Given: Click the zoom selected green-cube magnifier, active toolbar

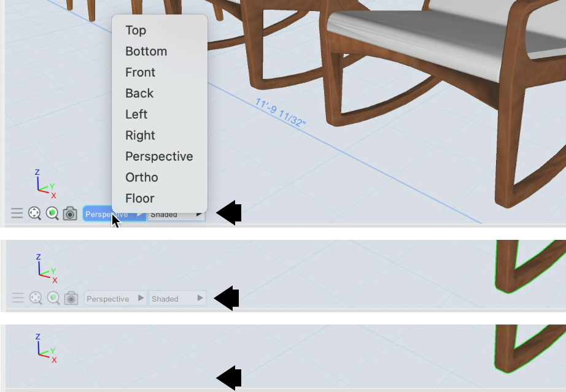Looking at the screenshot, I should [52, 213].
